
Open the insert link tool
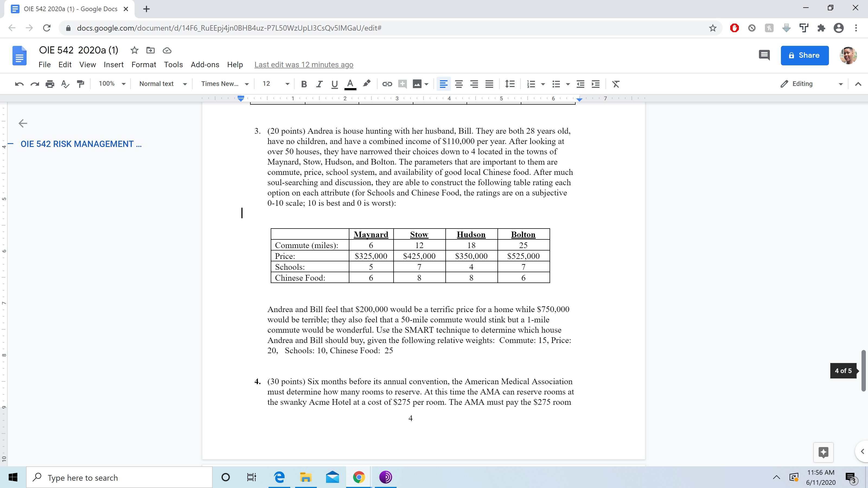pos(387,84)
